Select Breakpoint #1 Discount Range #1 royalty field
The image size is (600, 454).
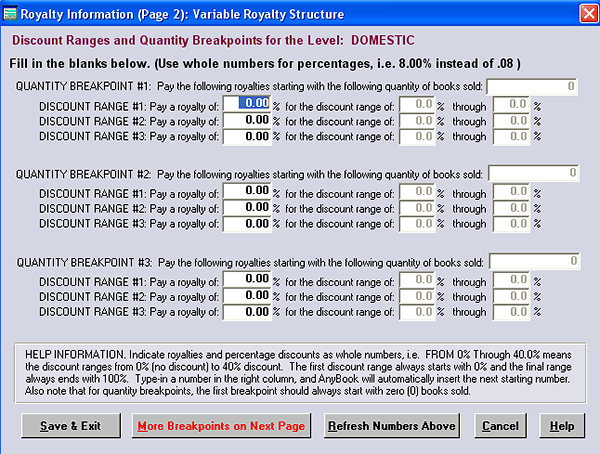tap(246, 103)
